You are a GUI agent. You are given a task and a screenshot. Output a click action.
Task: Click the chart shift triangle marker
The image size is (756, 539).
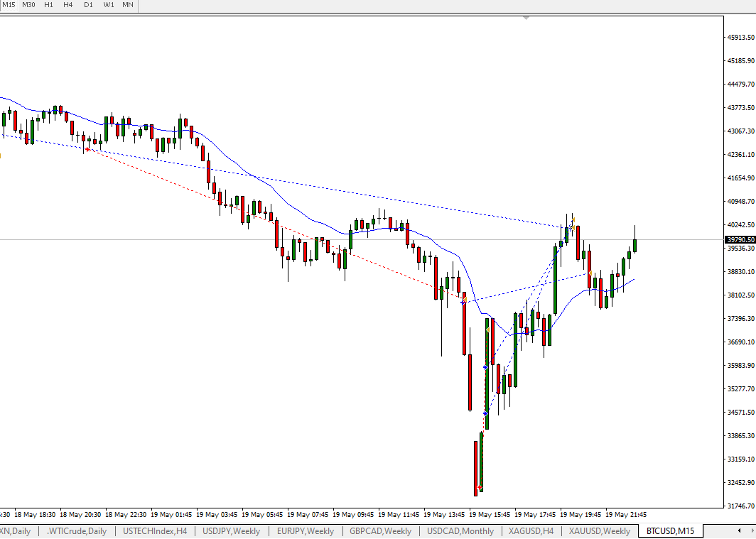(526, 18)
